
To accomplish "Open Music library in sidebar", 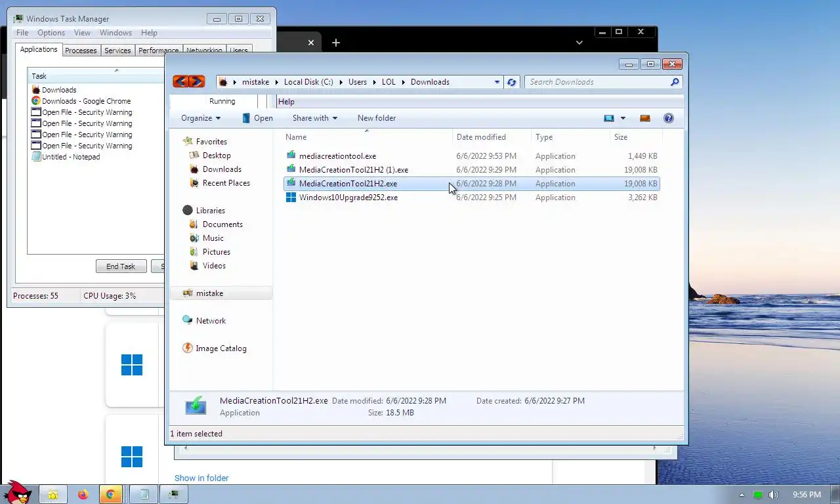I will tap(213, 238).
